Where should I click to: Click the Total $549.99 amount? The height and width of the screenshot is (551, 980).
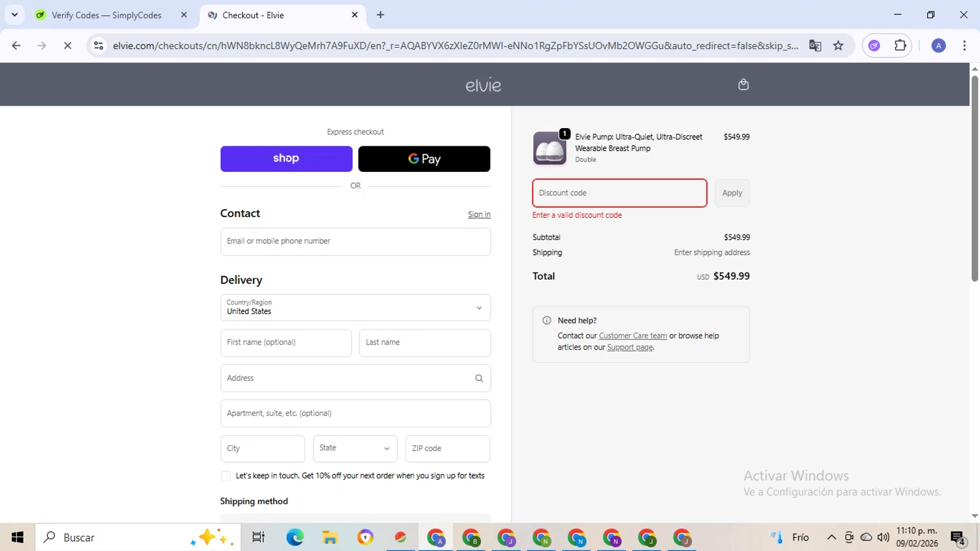(732, 276)
